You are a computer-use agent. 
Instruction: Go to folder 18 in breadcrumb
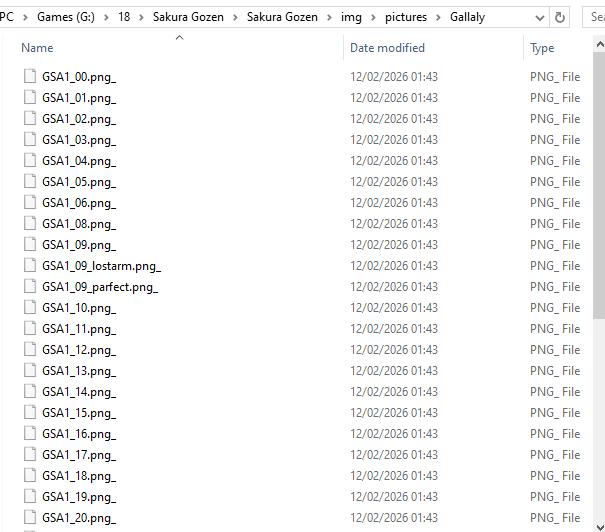pos(124,17)
